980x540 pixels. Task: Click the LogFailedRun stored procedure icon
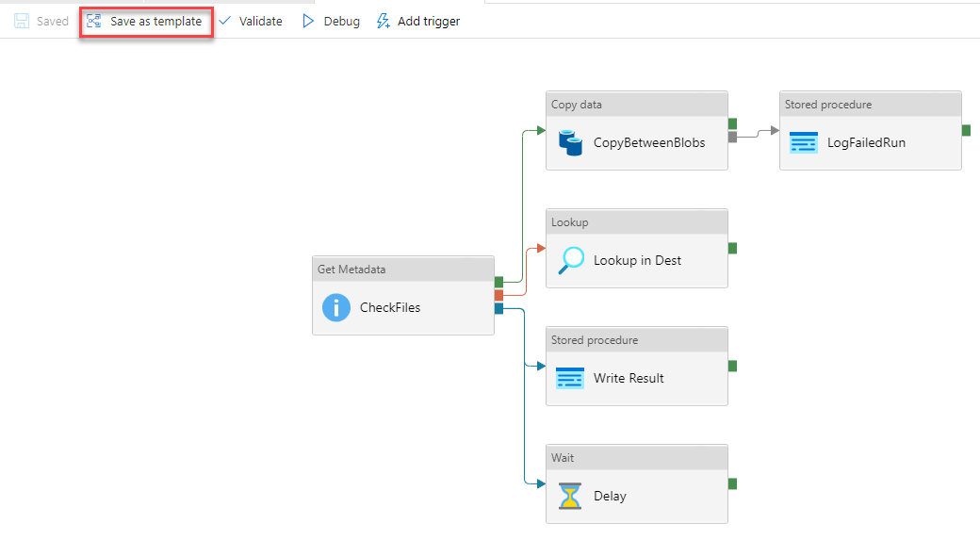[804, 143]
